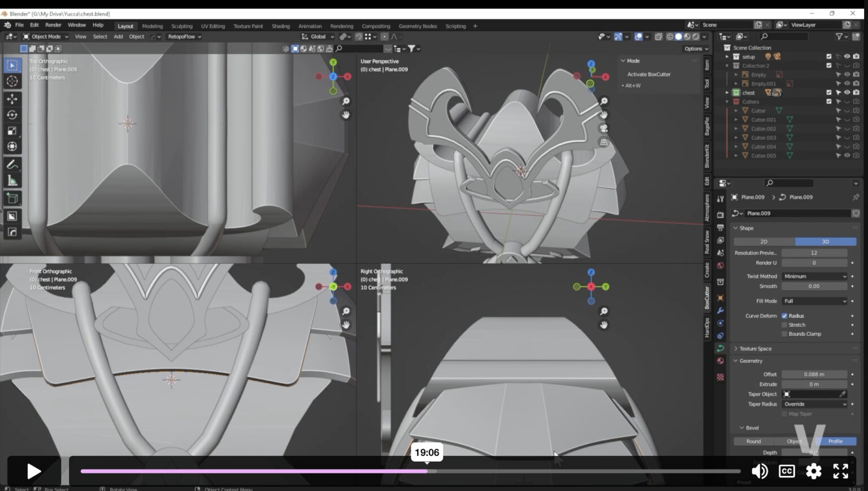Expand the Texture Space panel
Screen dimensions: 868x491
tap(755, 349)
